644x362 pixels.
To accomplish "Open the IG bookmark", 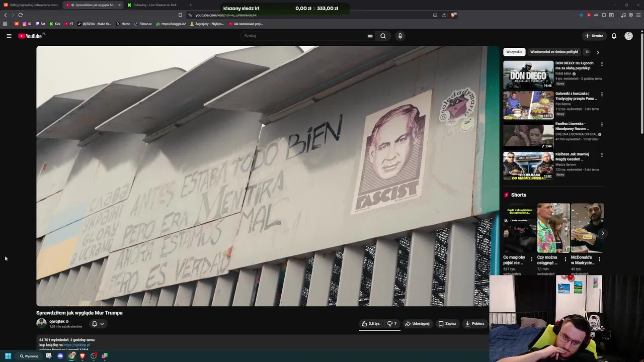I will click(27, 24).
